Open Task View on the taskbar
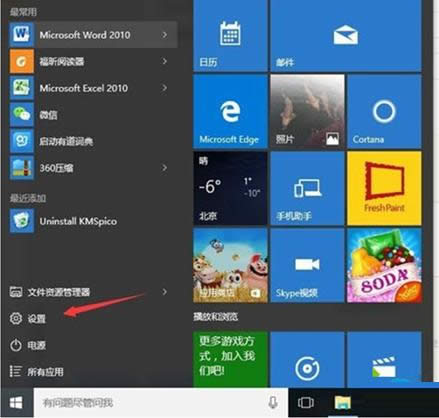This screenshot has width=439, height=418. pyautogui.click(x=306, y=403)
